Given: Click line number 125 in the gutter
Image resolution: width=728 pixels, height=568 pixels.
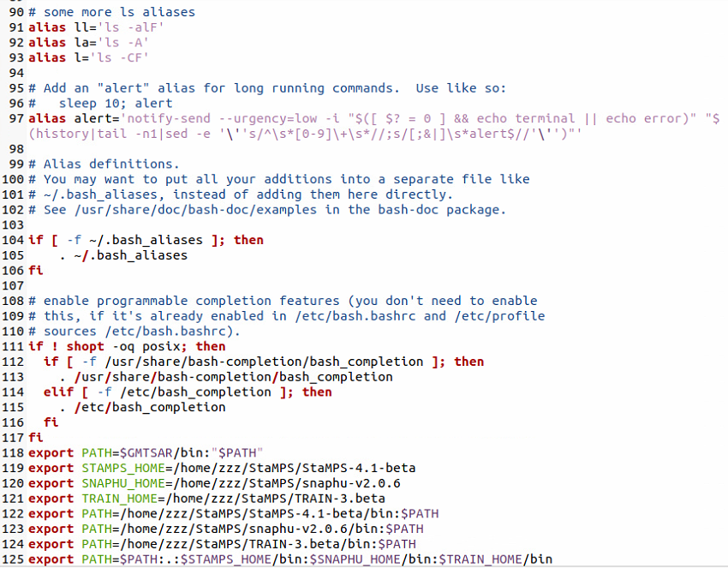Looking at the screenshot, I should pos(14,559).
